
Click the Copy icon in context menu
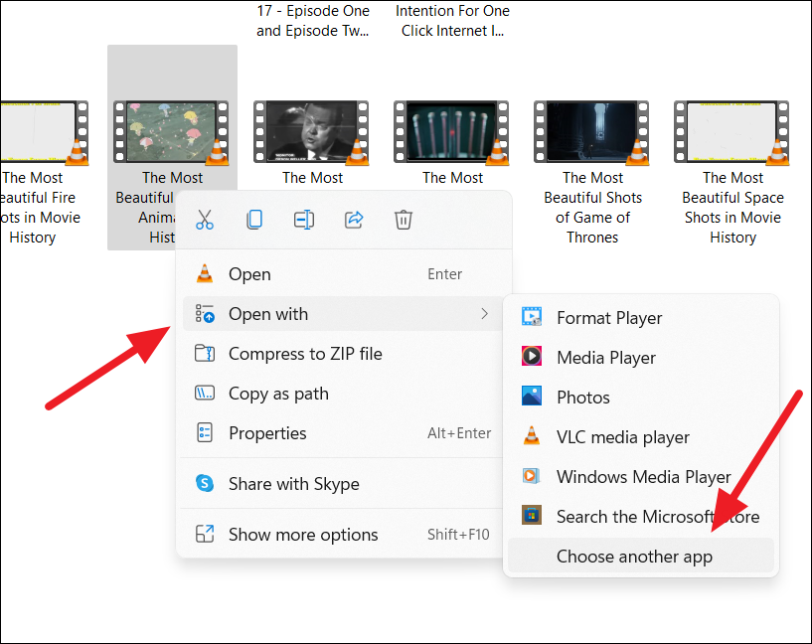coord(254,220)
